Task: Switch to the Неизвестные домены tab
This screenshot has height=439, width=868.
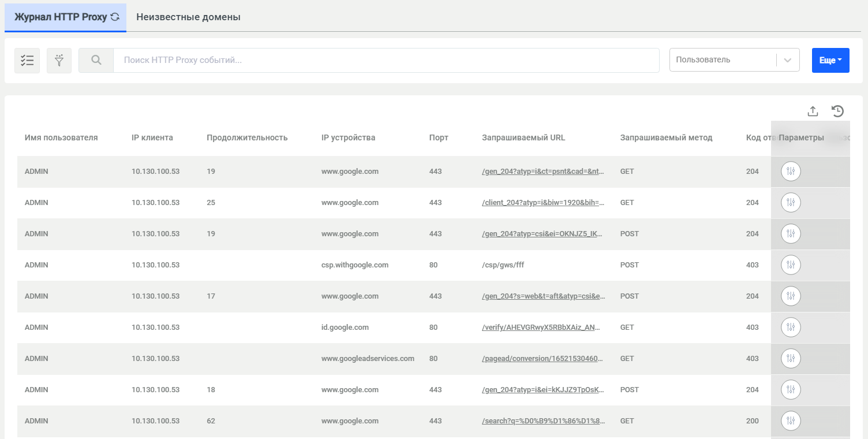Action: 188,17
